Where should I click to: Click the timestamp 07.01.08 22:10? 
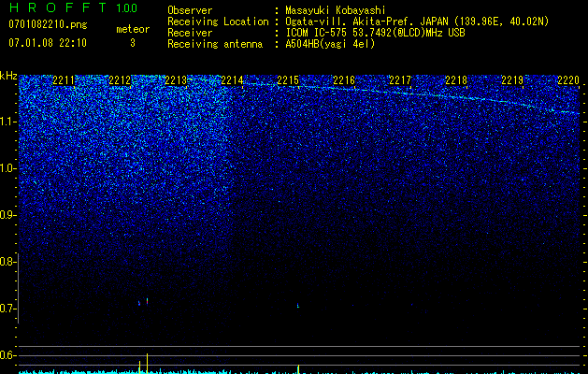pyautogui.click(x=48, y=43)
